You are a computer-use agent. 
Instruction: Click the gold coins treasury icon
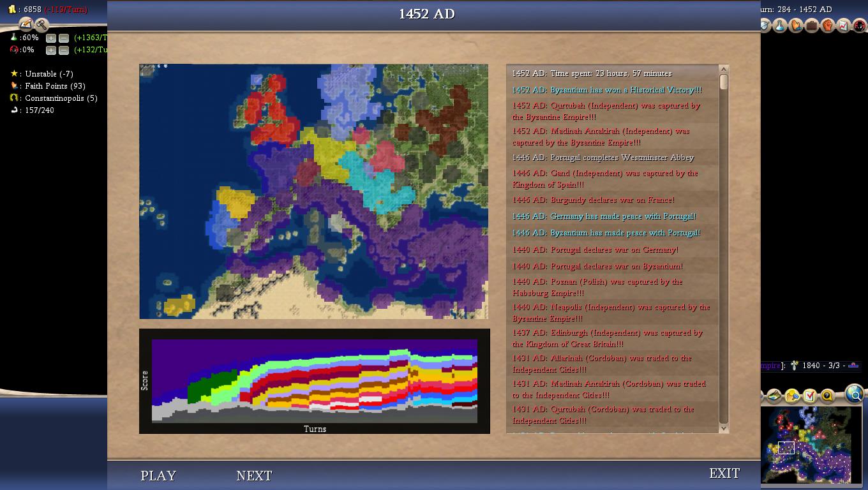click(12, 10)
